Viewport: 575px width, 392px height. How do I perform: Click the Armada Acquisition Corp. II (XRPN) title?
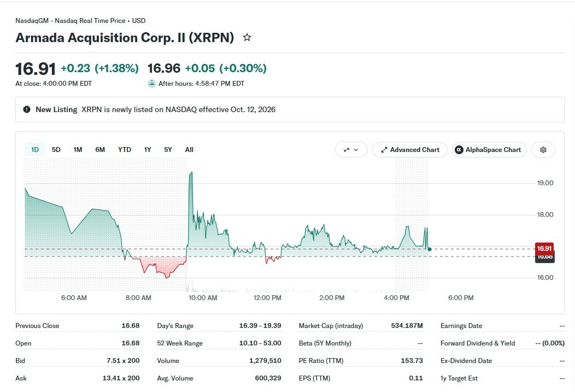click(125, 37)
